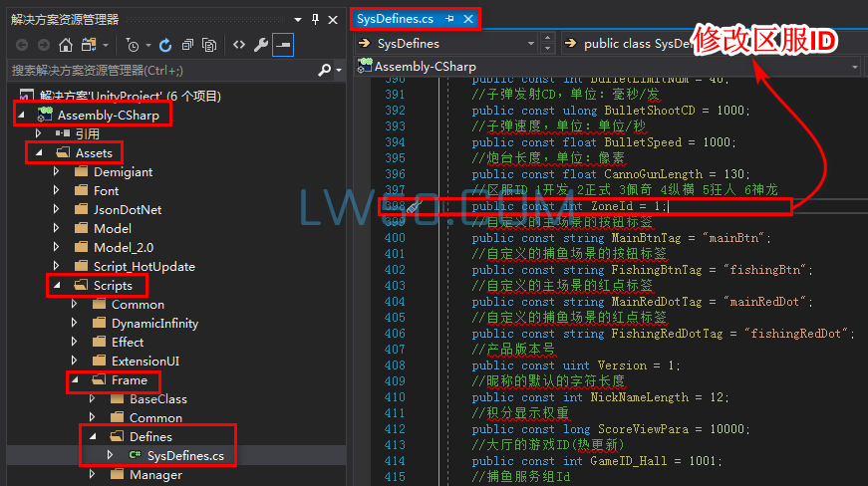Click the Home icon in Solution Explorer

click(x=66, y=45)
